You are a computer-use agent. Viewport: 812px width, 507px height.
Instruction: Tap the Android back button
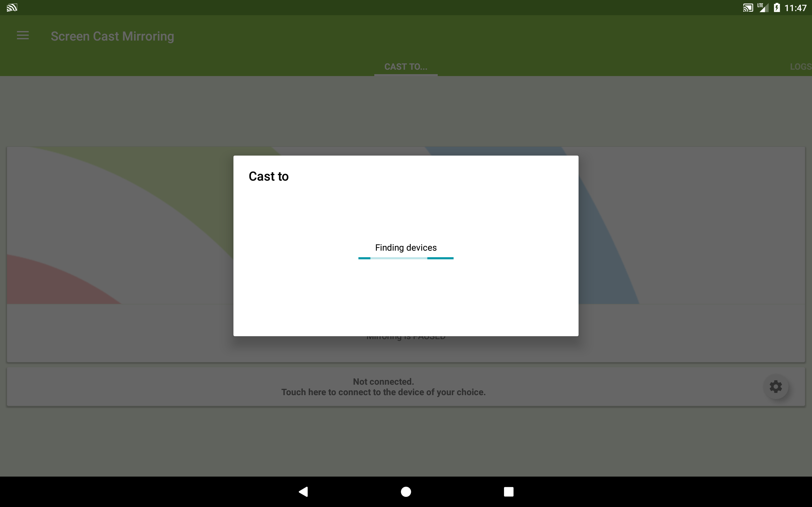click(x=303, y=491)
